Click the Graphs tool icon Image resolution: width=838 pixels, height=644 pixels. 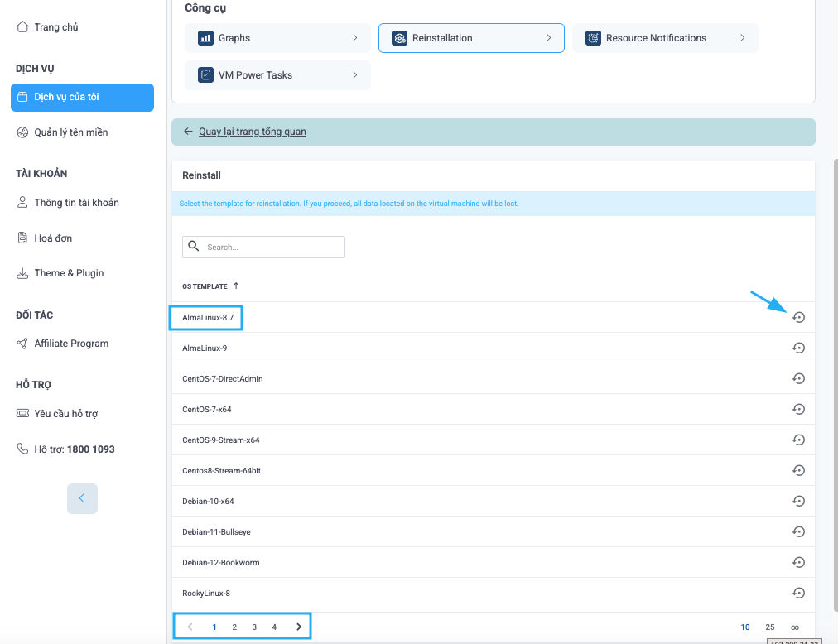tap(205, 38)
